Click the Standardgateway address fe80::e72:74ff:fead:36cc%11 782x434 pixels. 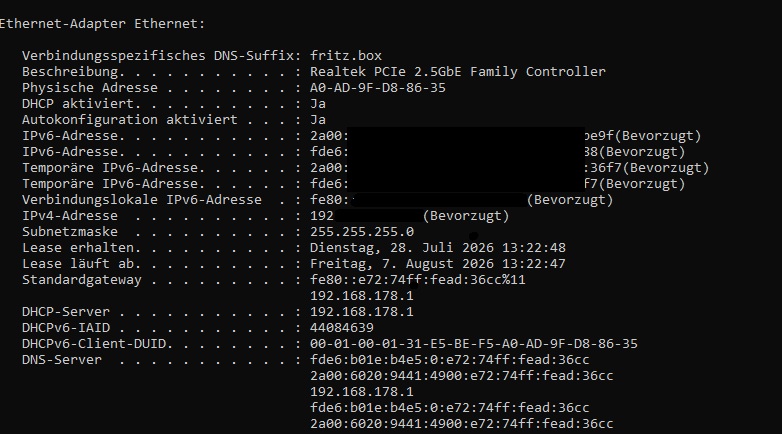(x=417, y=280)
